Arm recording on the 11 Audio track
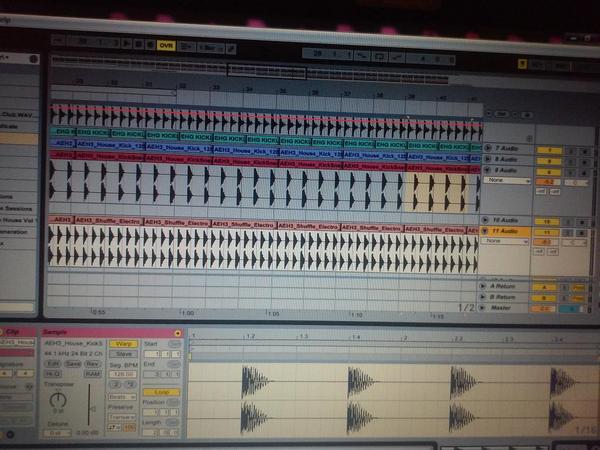 coord(582,233)
